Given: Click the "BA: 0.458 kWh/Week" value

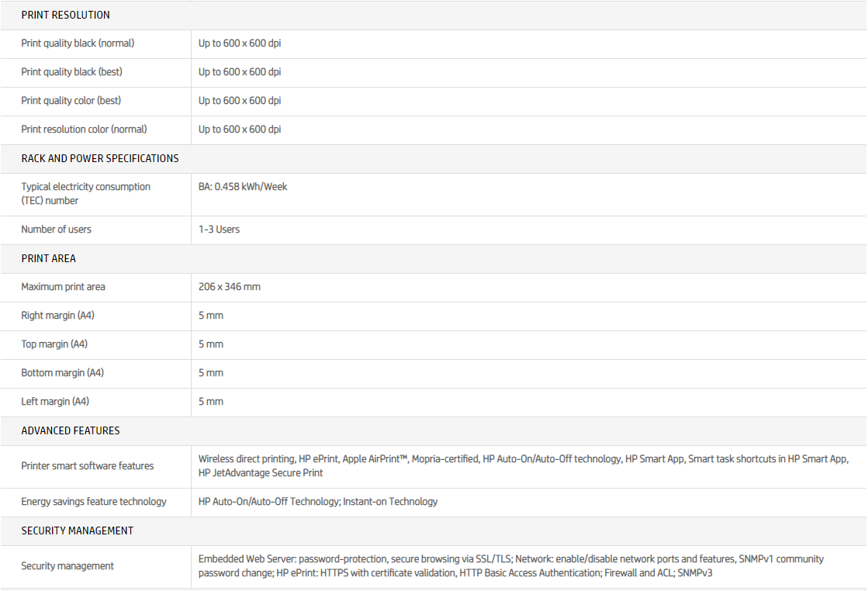Looking at the screenshot, I should coord(243,187).
